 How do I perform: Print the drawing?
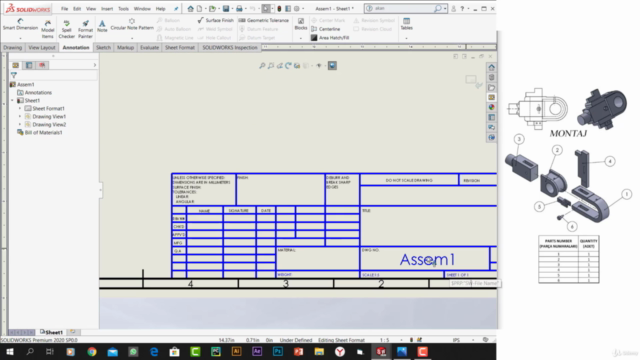(x=239, y=8)
